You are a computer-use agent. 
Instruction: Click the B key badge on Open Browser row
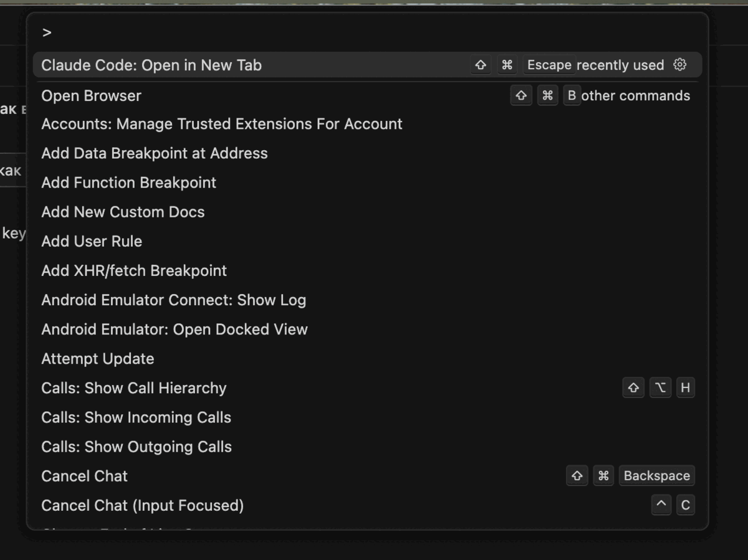coord(571,95)
